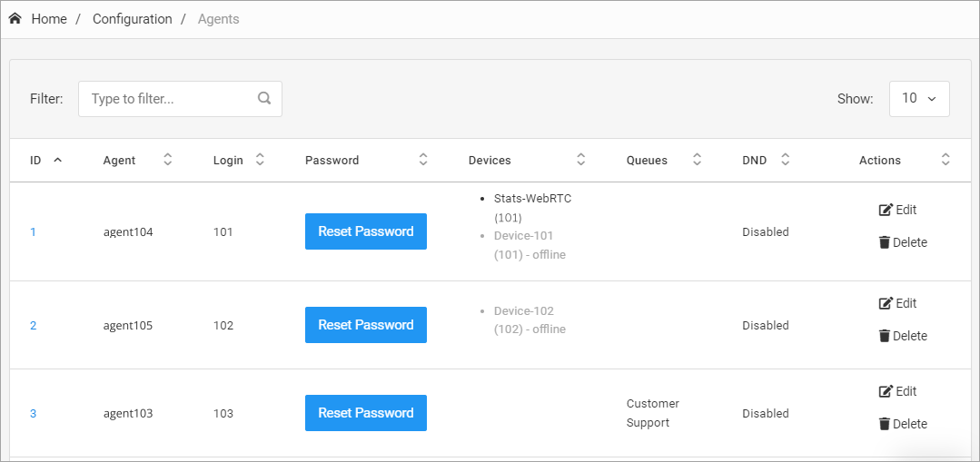The image size is (980, 462).
Task: Sort by DND column arrows
Action: pos(786,160)
